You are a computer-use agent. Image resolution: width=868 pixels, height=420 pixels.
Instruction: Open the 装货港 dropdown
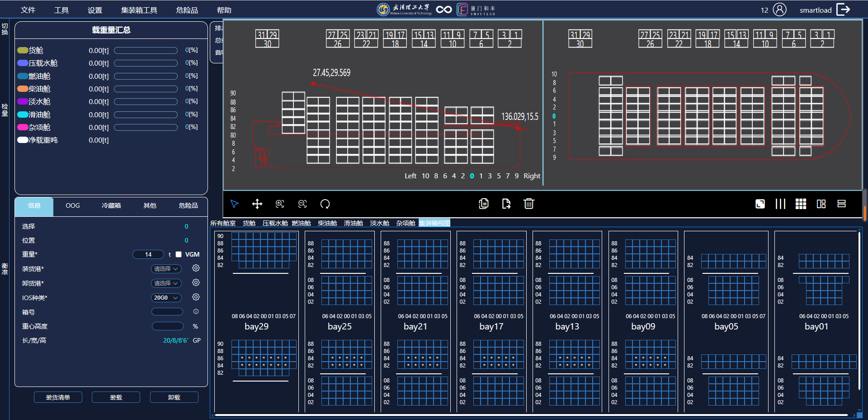pyautogui.click(x=165, y=268)
